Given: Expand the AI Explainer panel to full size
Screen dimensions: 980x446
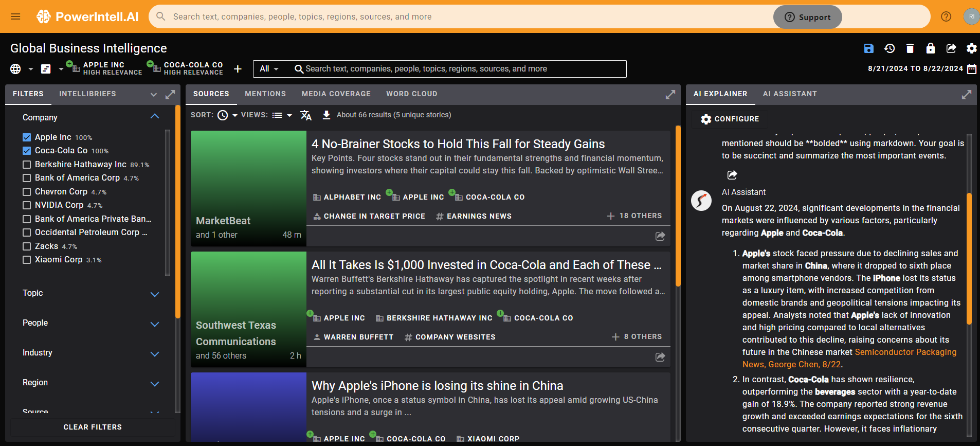Looking at the screenshot, I should pos(967,95).
